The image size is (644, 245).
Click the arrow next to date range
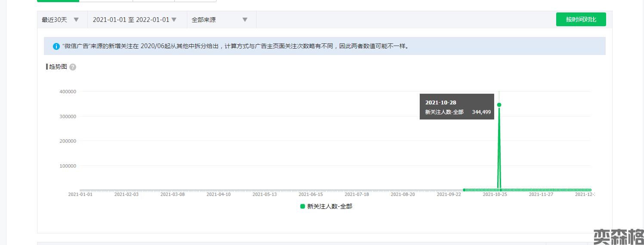click(174, 20)
